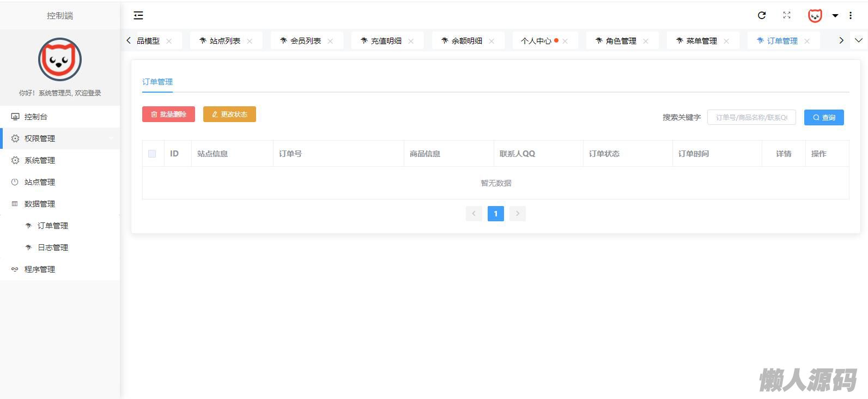This screenshot has width=868, height=399.
Task: Click the search keyword input field
Action: 751,118
